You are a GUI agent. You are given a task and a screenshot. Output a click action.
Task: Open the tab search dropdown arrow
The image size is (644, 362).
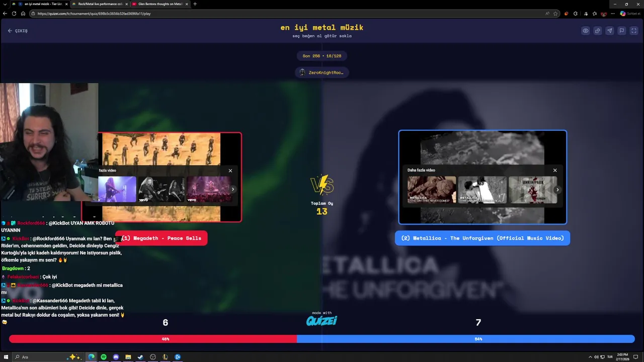point(5,4)
